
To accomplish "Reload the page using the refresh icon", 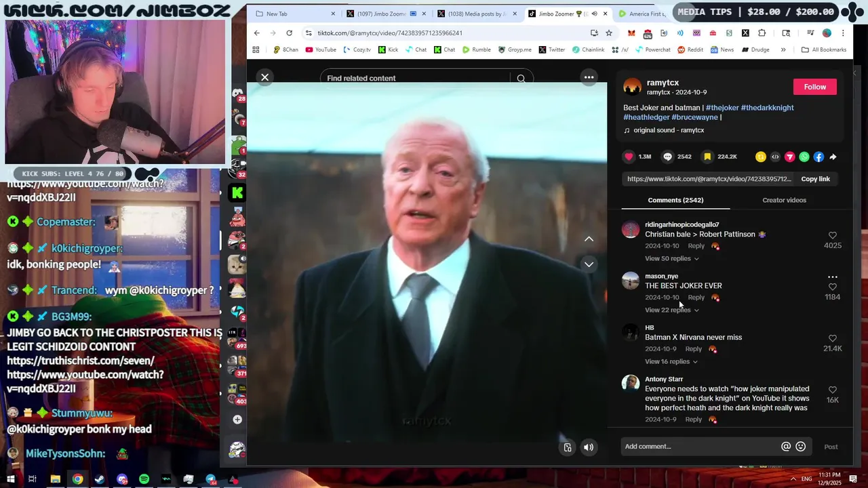I will (289, 33).
